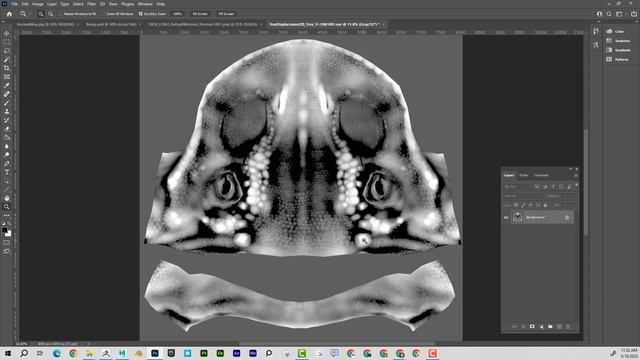Switch to the Channels tab

pyautogui.click(x=541, y=176)
